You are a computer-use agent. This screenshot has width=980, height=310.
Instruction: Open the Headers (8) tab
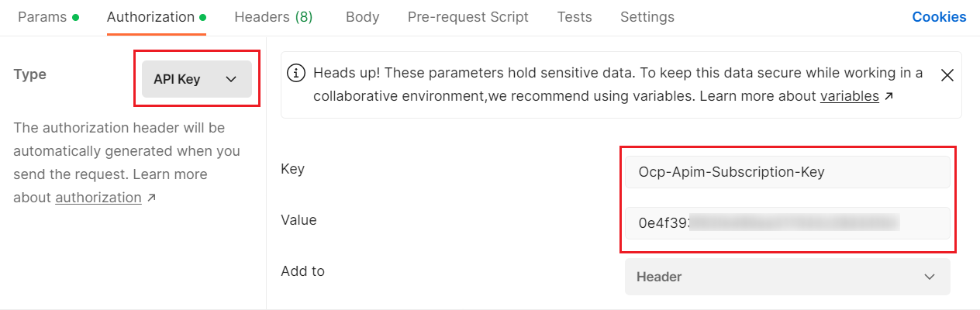pyautogui.click(x=273, y=17)
